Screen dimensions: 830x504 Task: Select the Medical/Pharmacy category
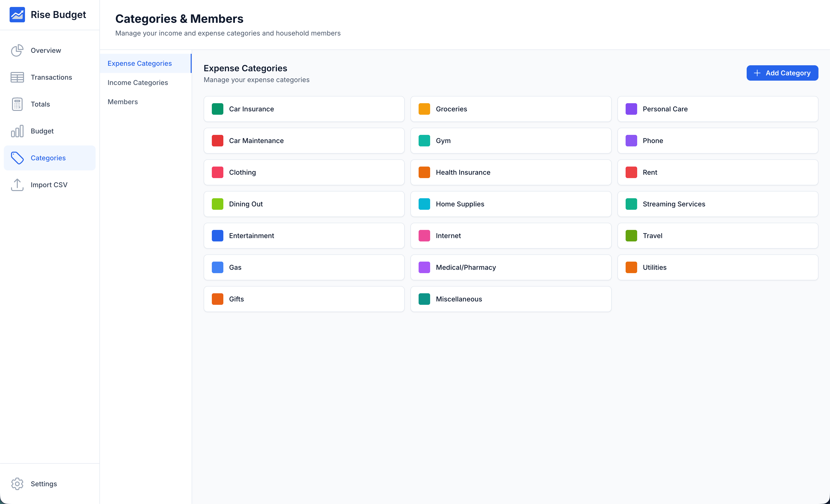pos(511,267)
